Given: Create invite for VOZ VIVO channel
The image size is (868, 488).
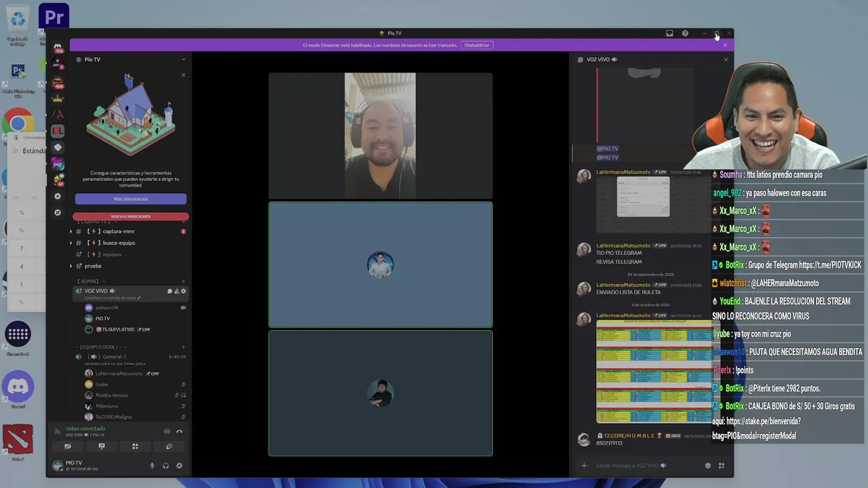Looking at the screenshot, I should pyautogui.click(x=176, y=291).
